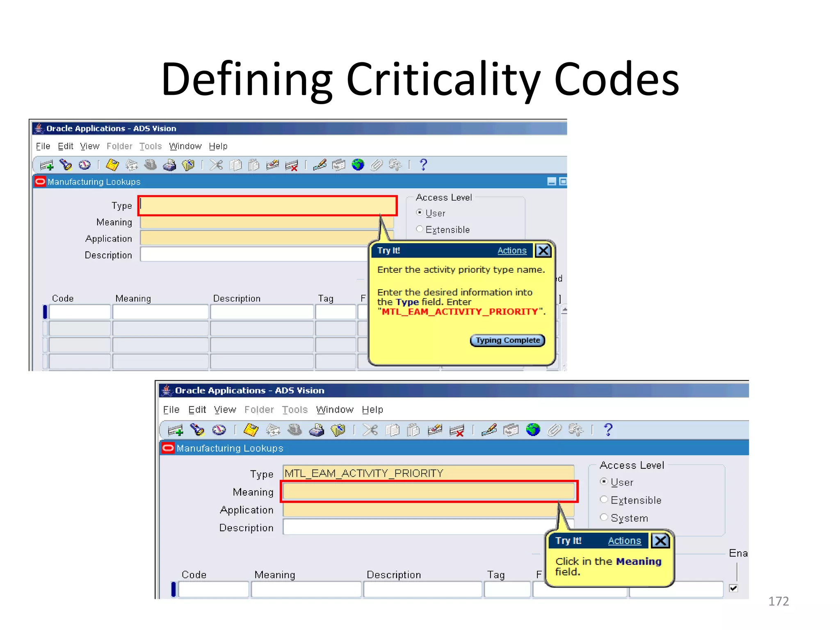Click Translations globe icon in bottom window toolbar

click(533, 430)
